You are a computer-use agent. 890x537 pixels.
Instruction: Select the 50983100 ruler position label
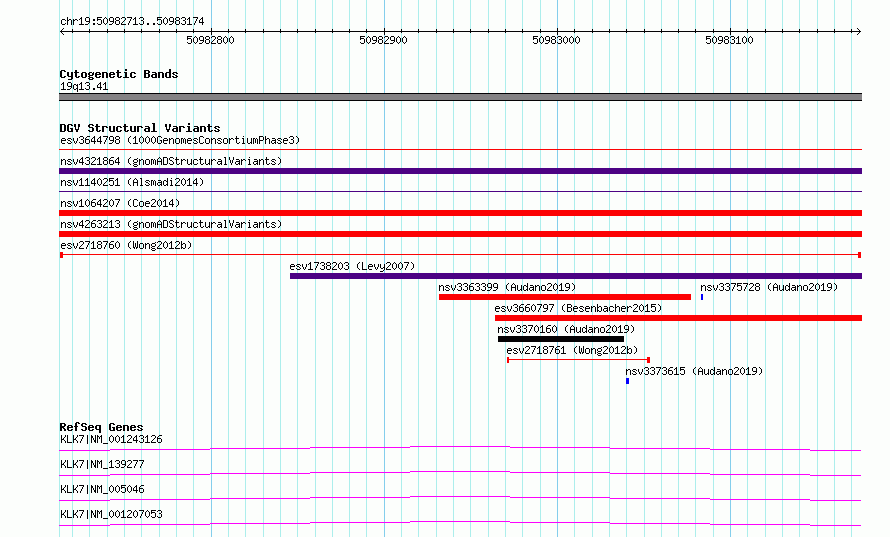729,40
